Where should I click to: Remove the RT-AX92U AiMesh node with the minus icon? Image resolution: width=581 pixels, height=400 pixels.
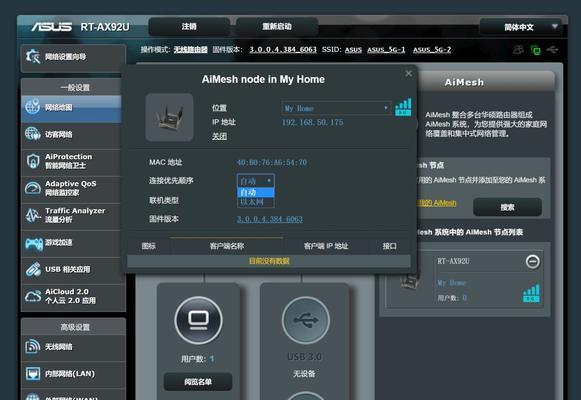click(x=533, y=262)
